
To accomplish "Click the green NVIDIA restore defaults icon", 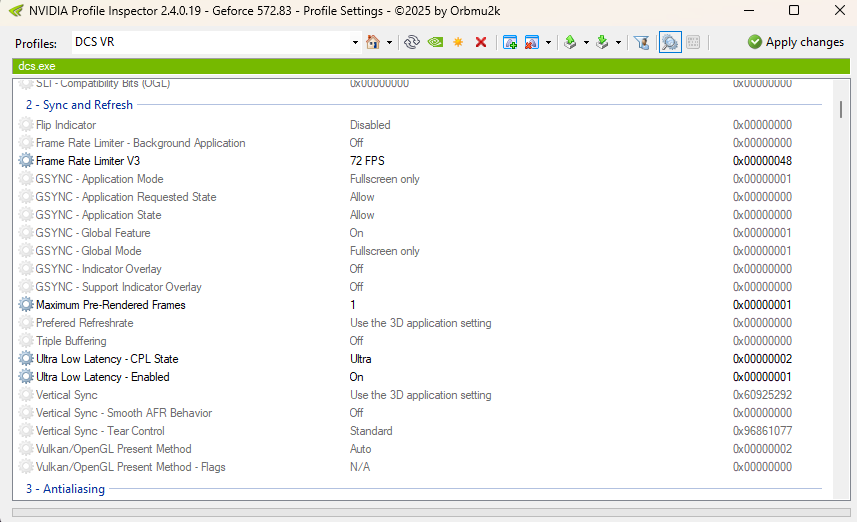I will [435, 42].
